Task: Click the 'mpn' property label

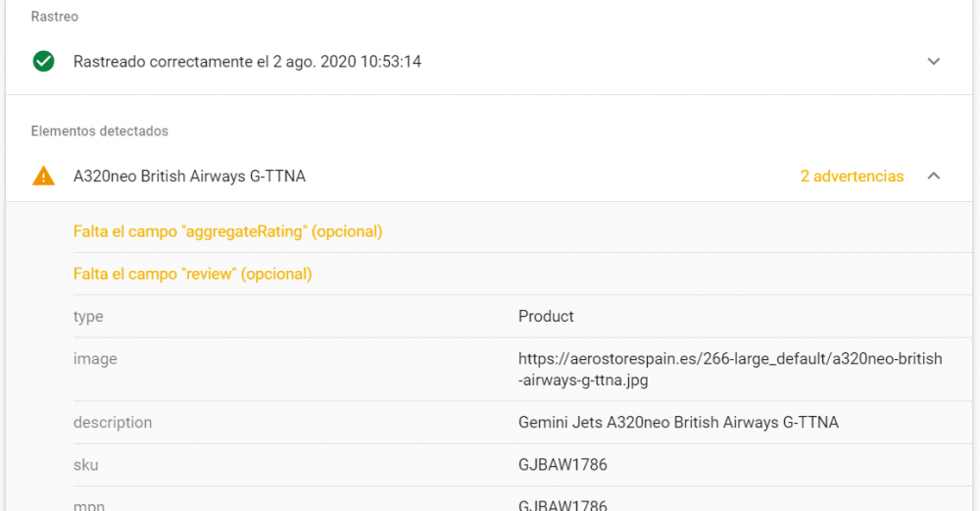Action: 89,505
